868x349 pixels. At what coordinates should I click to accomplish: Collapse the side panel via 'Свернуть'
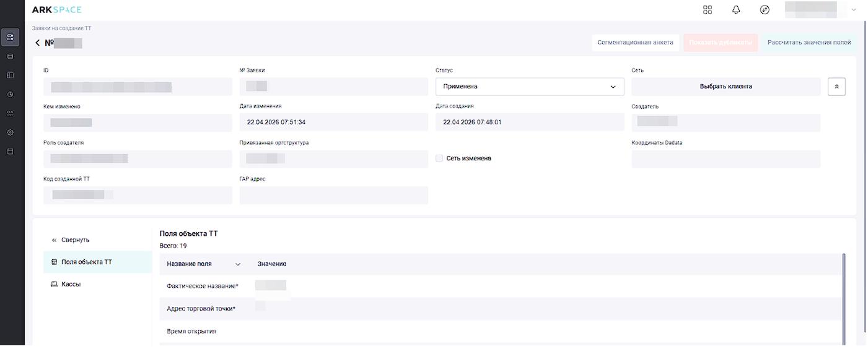pos(71,240)
